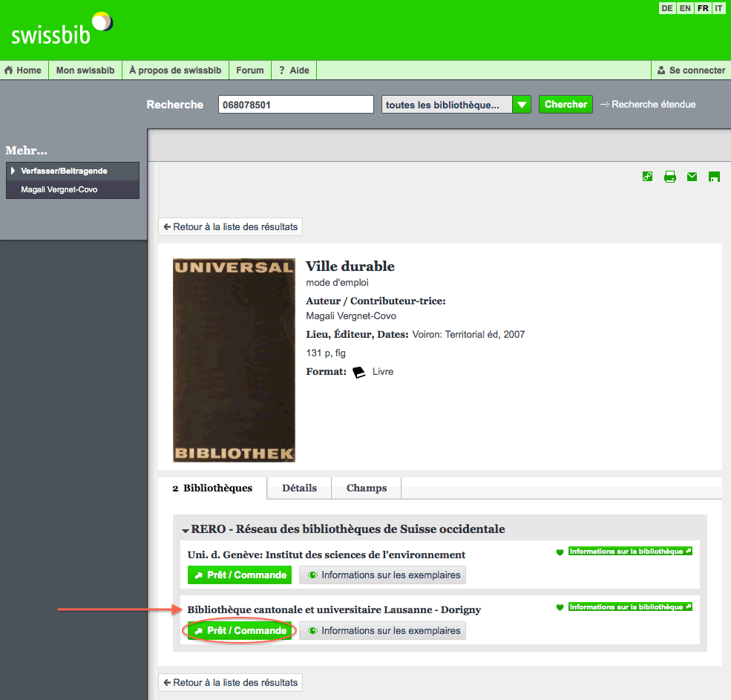Click the 'mode d'emploi' subtitle text

click(337, 283)
